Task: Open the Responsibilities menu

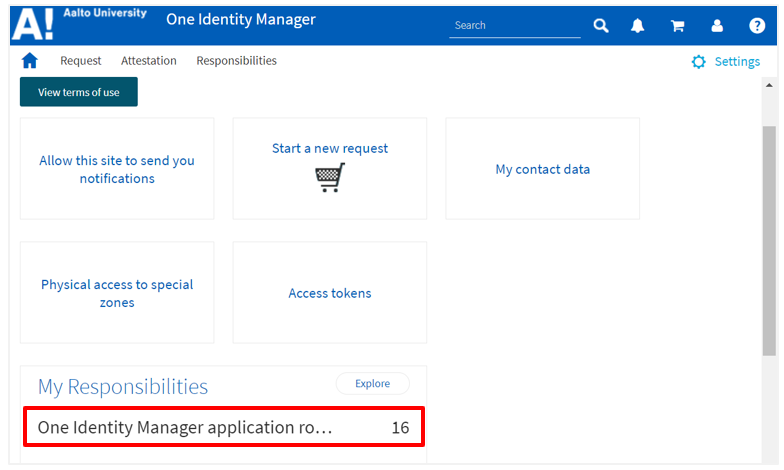Action: 236,61
